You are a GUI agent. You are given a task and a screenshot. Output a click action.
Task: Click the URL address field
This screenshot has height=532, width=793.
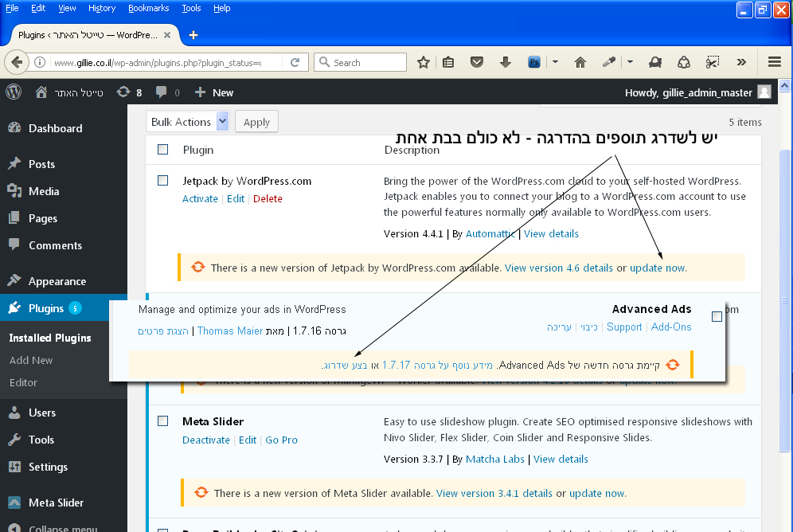coord(167,62)
